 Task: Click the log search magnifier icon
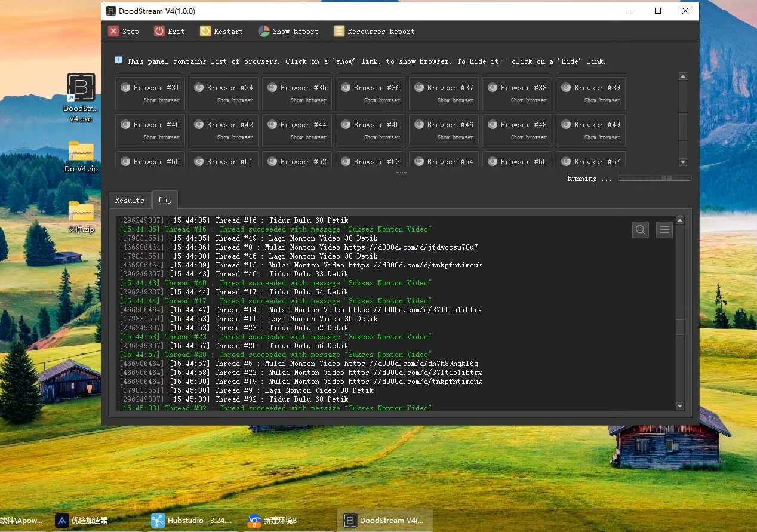click(x=641, y=230)
